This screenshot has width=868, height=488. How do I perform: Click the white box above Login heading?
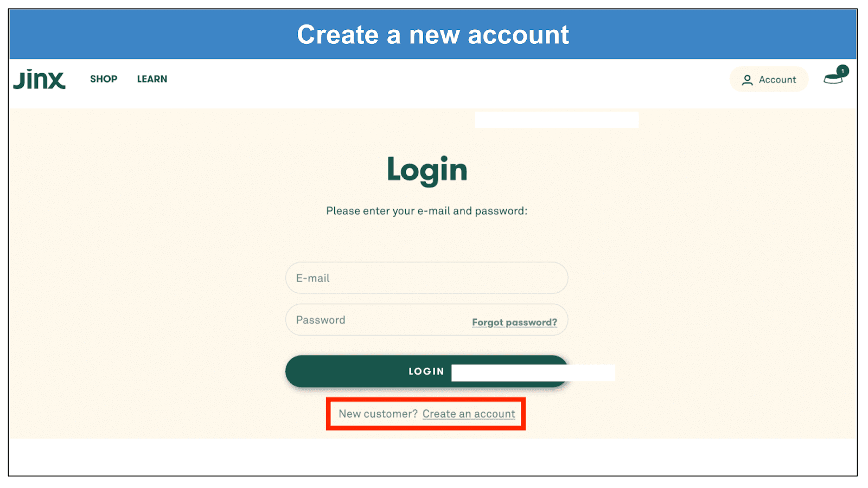click(x=557, y=120)
